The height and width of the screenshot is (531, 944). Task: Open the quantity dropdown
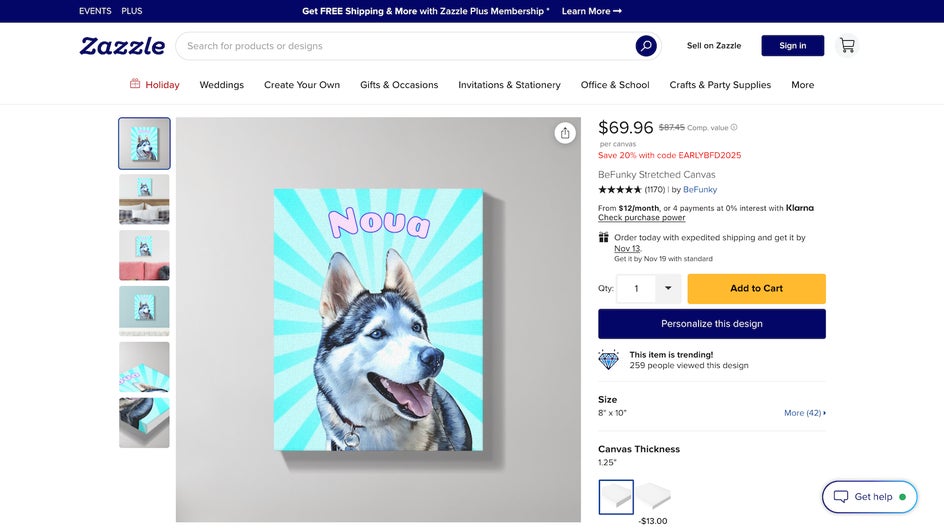668,288
